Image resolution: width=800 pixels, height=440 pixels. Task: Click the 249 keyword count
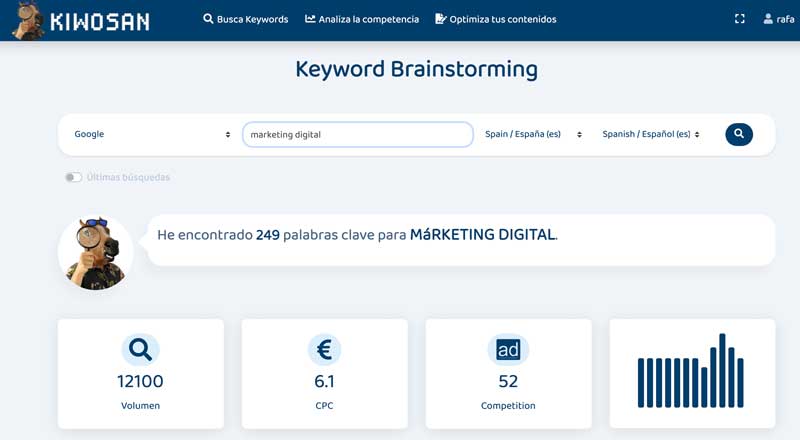pos(268,235)
